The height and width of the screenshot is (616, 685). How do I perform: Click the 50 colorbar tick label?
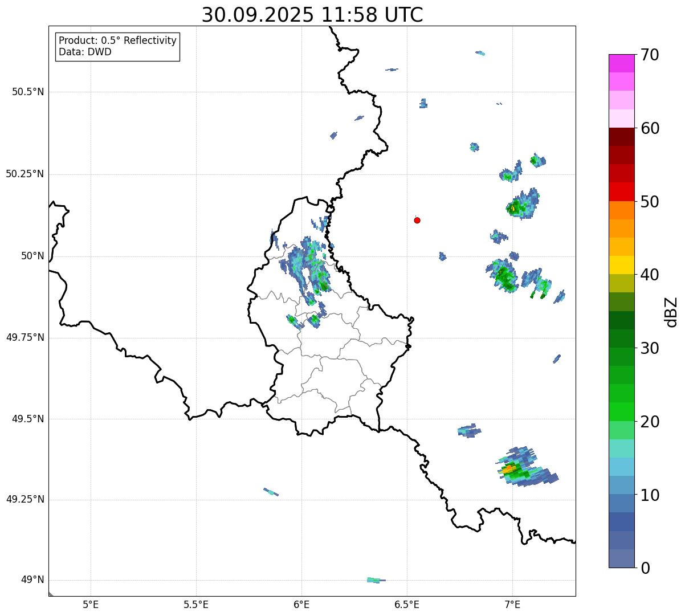[650, 202]
